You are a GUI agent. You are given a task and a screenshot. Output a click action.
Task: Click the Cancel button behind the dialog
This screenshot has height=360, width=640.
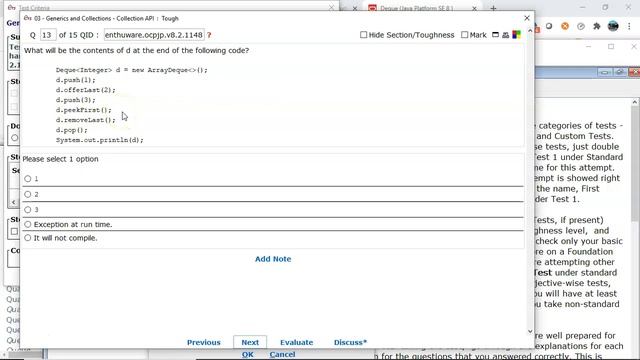(282, 354)
